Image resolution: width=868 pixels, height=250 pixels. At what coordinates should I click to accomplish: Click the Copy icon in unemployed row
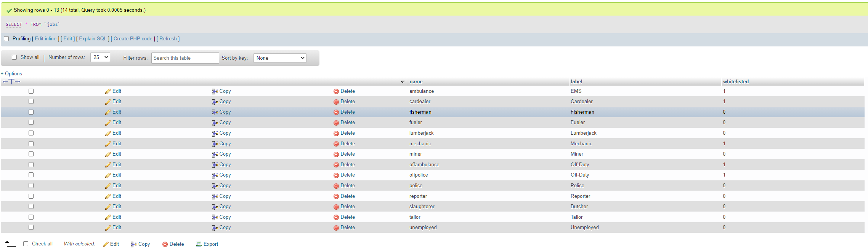tap(215, 228)
